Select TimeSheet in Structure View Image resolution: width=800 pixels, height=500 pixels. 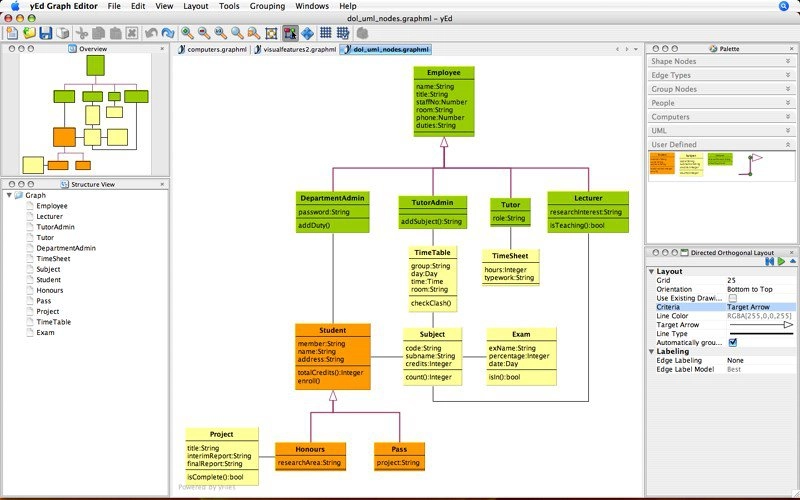(x=53, y=259)
